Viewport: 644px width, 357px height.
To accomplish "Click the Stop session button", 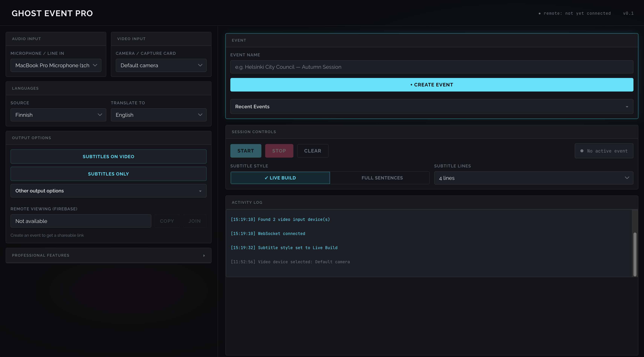I will 279,151.
